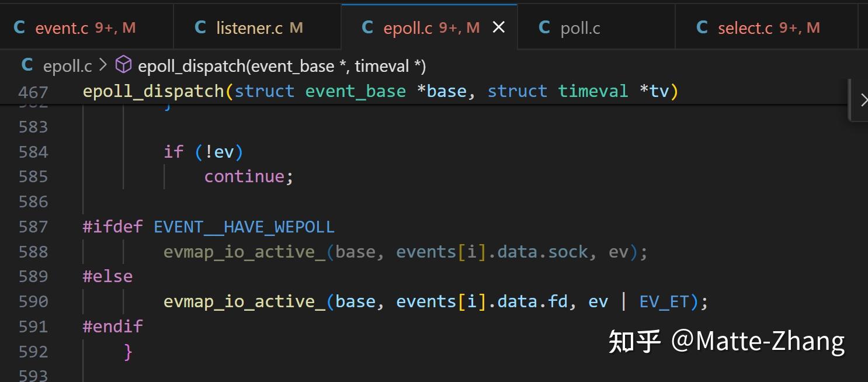
Task: Click the C icon on listener.c tab
Action: 200,27
